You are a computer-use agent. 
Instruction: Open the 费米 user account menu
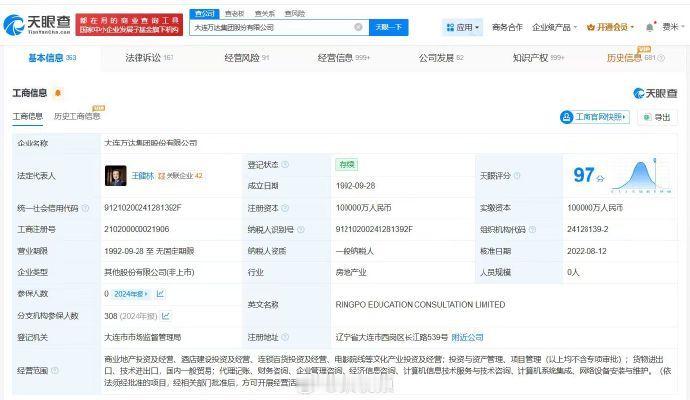coord(673,27)
